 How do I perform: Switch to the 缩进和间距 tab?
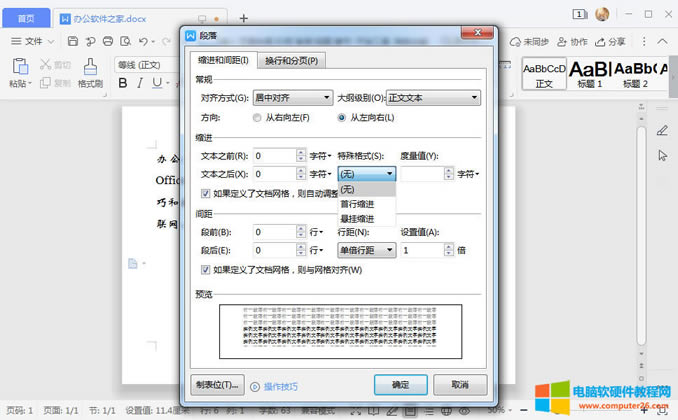click(223, 60)
